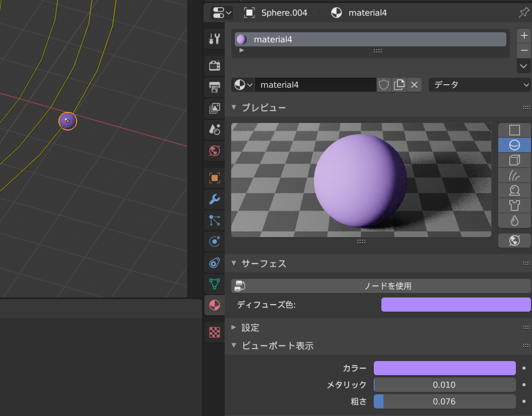Select the Modifiers wrench tab
Image resolution: width=532 pixels, height=416 pixels.
(x=215, y=199)
